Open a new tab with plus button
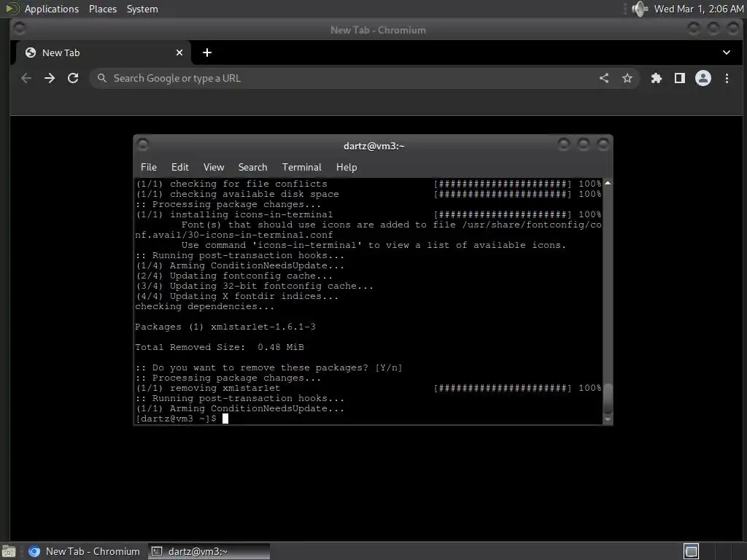747x560 pixels. 207,52
